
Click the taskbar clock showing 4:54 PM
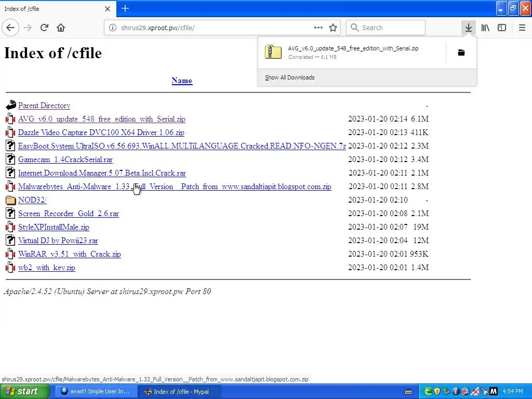point(513,392)
